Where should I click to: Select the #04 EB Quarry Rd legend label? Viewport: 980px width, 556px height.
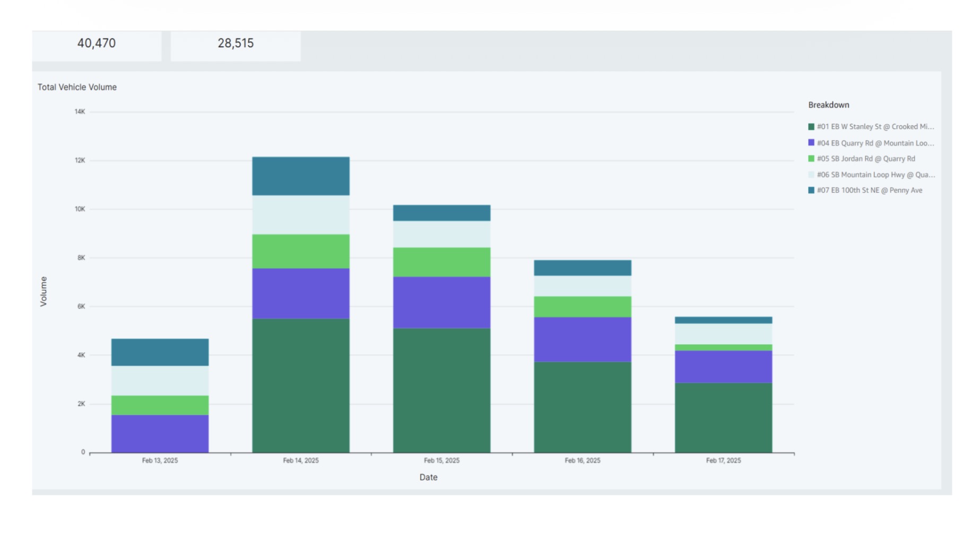[875, 143]
